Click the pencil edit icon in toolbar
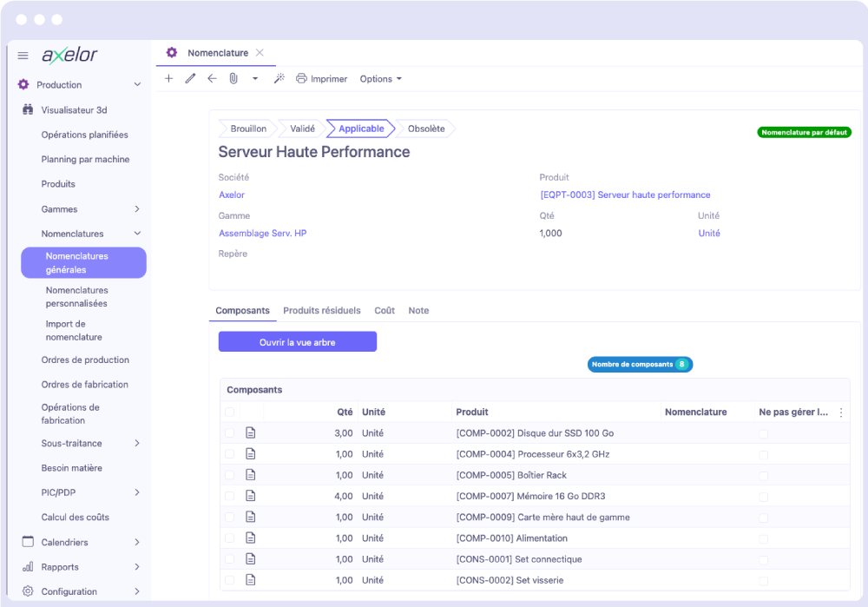Viewport: 868px width, 607px height. pyautogui.click(x=191, y=79)
